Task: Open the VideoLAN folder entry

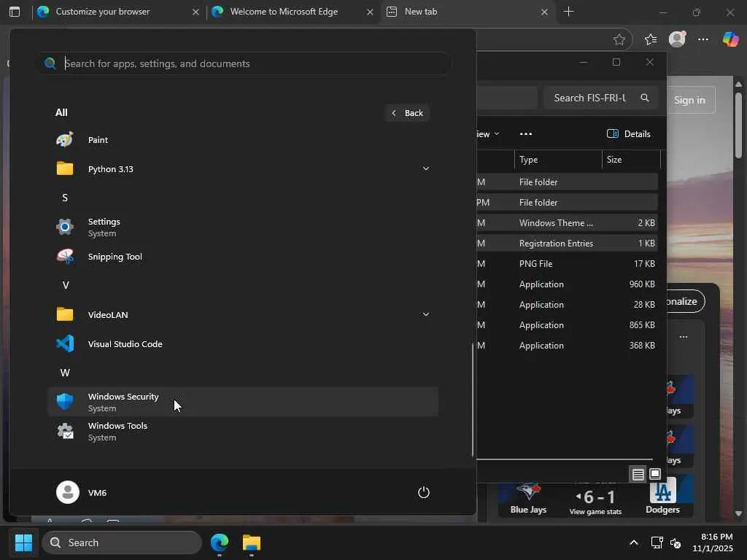Action: (243, 315)
